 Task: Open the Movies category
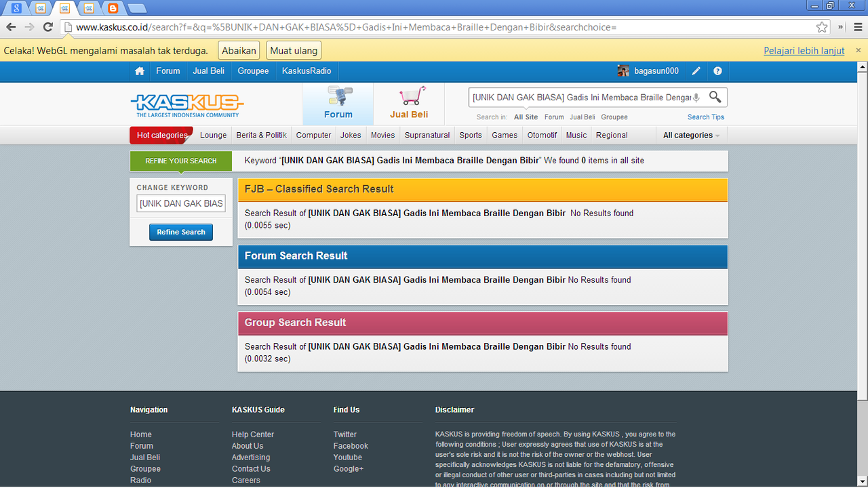pos(382,135)
